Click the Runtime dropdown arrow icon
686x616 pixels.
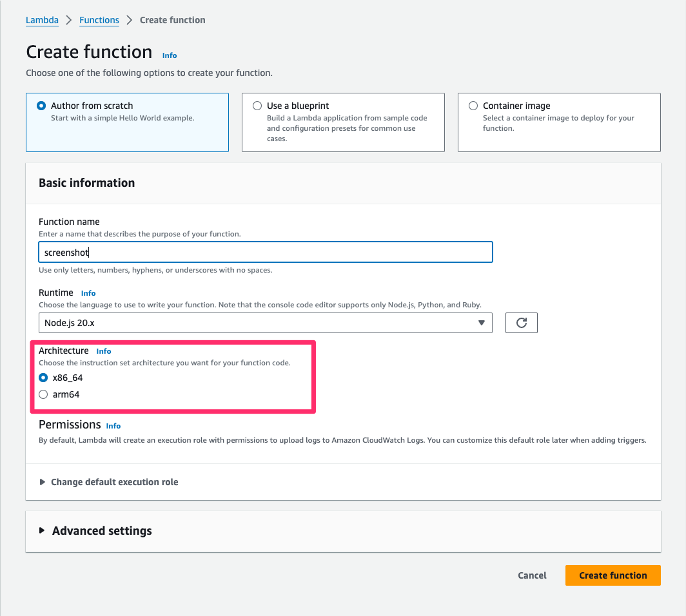tap(482, 323)
